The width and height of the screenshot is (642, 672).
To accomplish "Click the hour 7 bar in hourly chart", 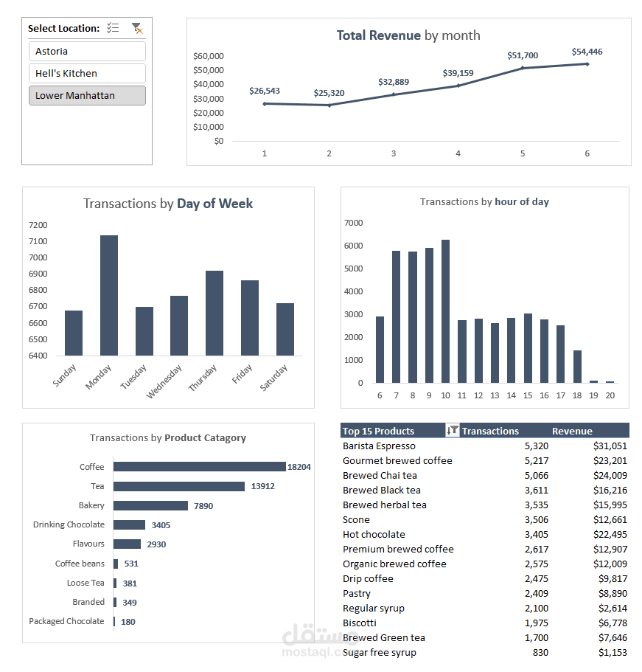I will tap(396, 316).
